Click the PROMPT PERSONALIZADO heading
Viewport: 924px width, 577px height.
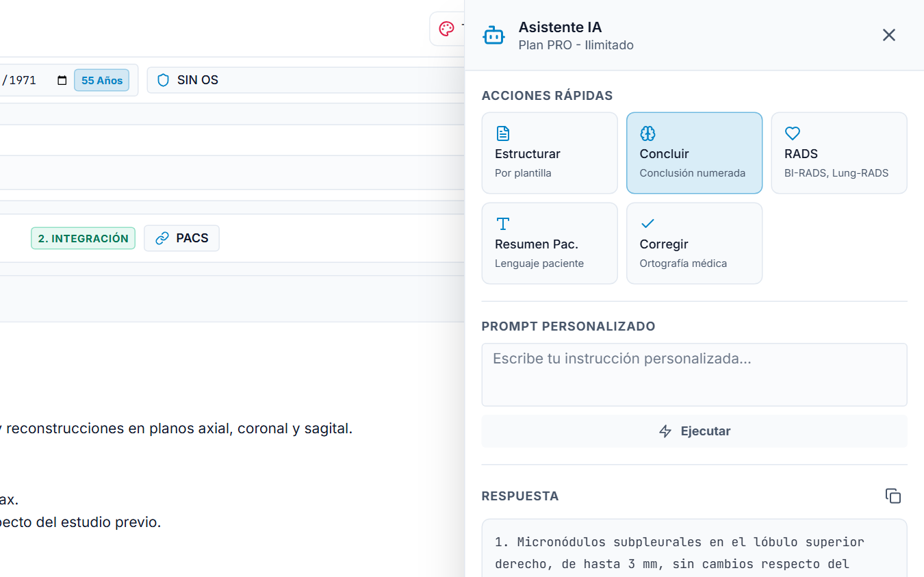569,326
